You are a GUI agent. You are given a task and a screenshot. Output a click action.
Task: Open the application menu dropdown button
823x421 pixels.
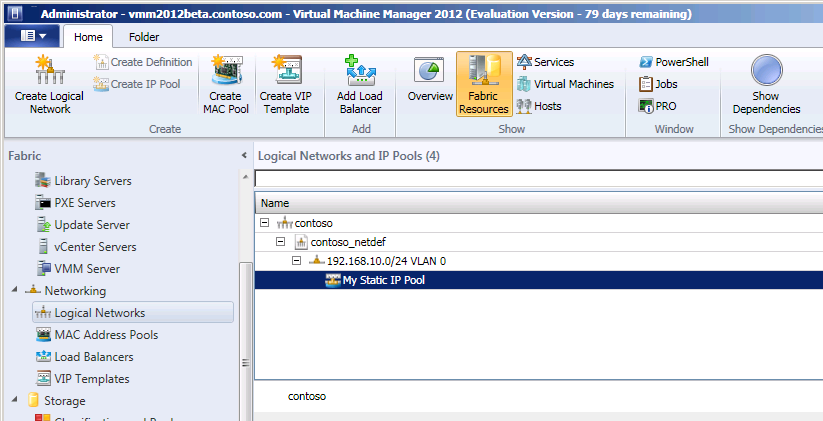tap(33, 36)
